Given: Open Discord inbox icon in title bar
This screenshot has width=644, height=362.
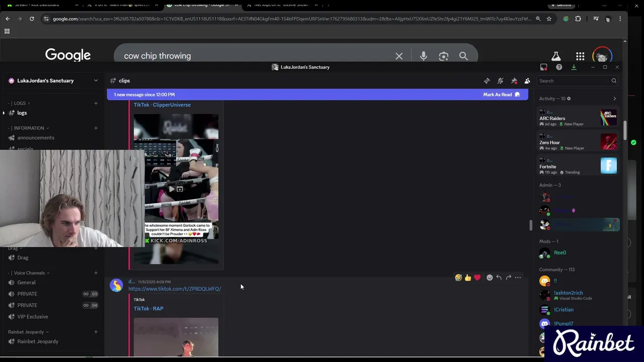Looking at the screenshot, I should coord(544,67).
